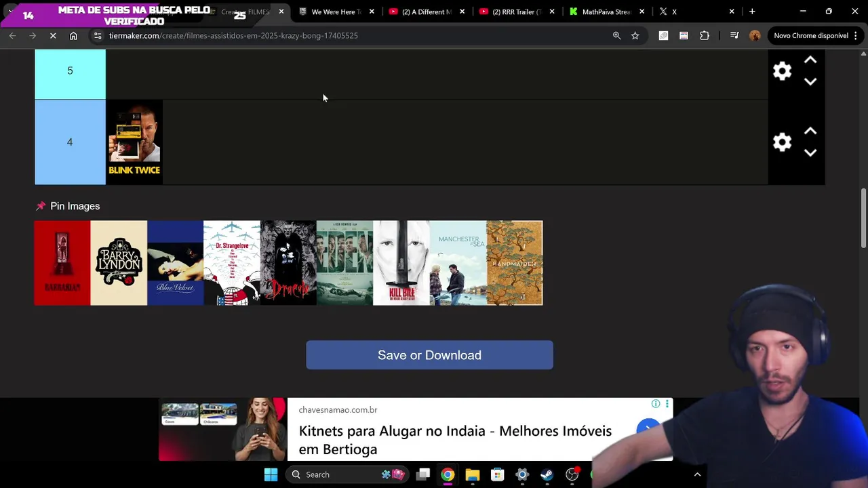868x488 pixels.
Task: Open settings gear for tier 5 row
Action: [x=782, y=71]
